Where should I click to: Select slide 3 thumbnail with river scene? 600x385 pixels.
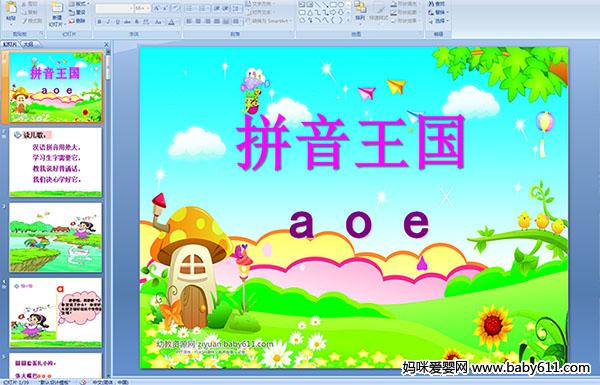[x=56, y=237]
